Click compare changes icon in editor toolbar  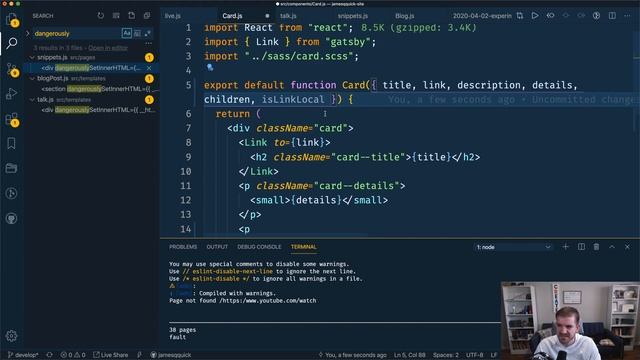pos(520,16)
